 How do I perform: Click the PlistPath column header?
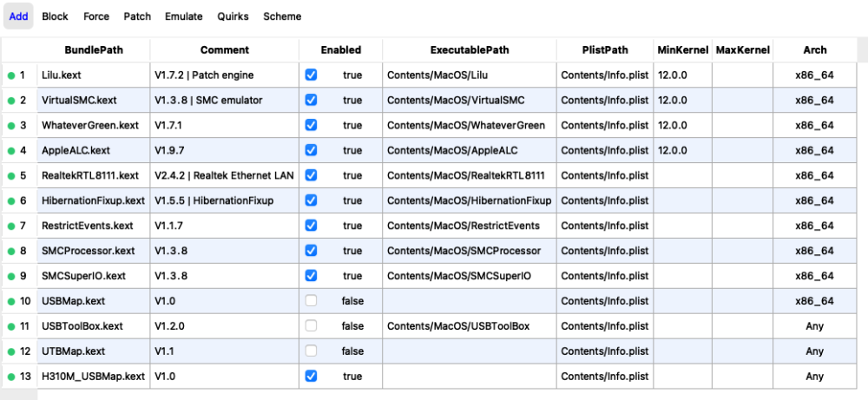(x=605, y=49)
